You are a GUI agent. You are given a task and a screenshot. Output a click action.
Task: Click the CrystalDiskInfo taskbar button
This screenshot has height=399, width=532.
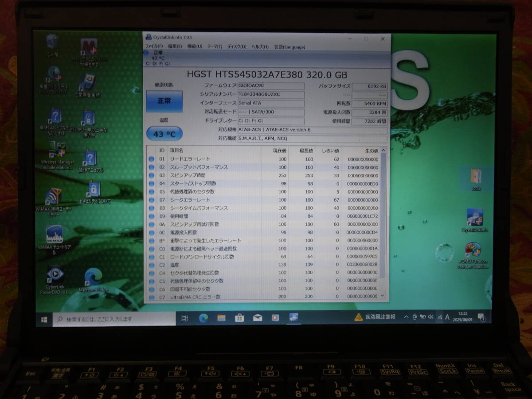click(x=293, y=317)
